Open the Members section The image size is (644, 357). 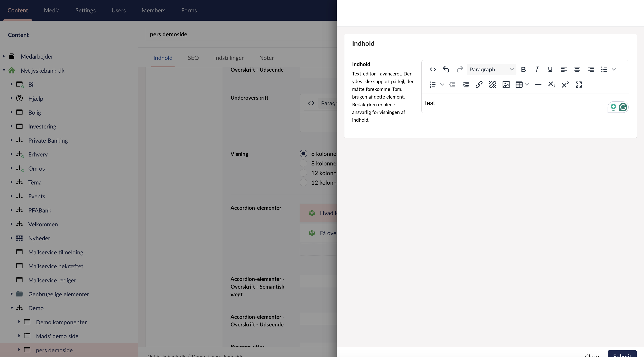click(153, 10)
